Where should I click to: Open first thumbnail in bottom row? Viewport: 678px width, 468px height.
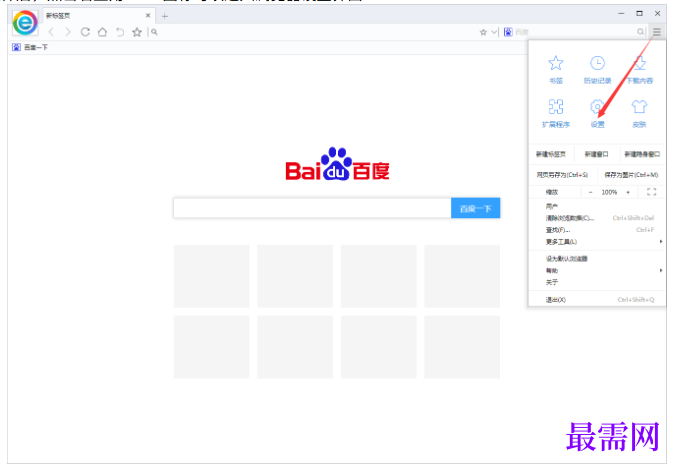[211, 347]
